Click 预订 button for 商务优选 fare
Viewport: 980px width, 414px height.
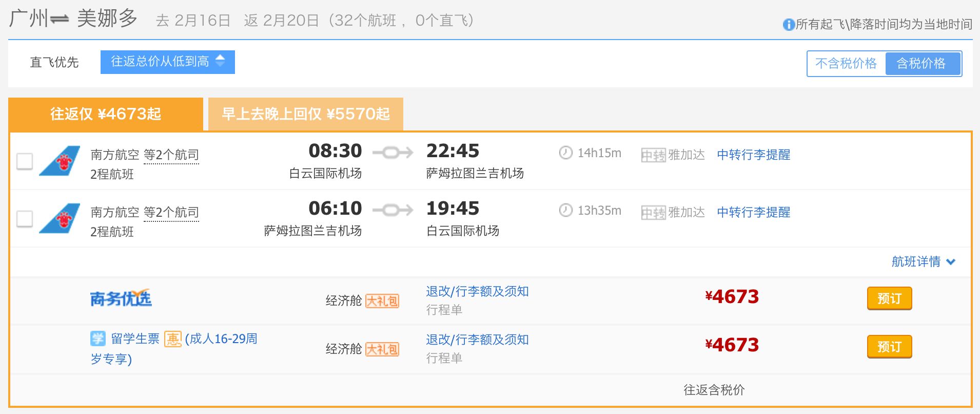889,298
